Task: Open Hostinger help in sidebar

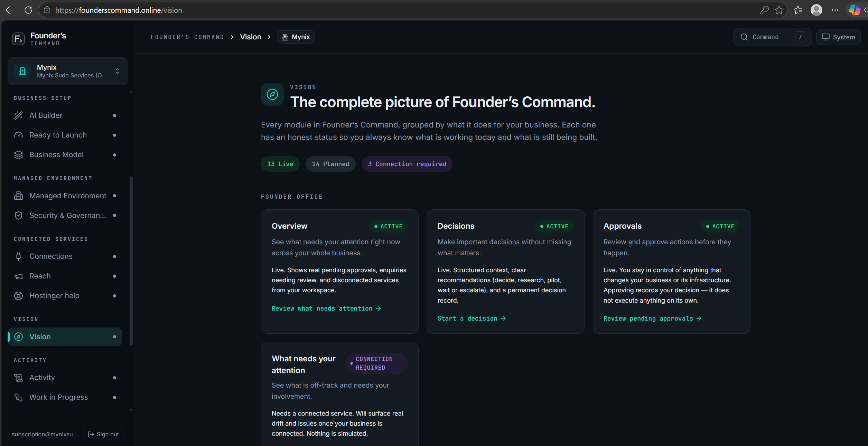Action: tap(65, 296)
